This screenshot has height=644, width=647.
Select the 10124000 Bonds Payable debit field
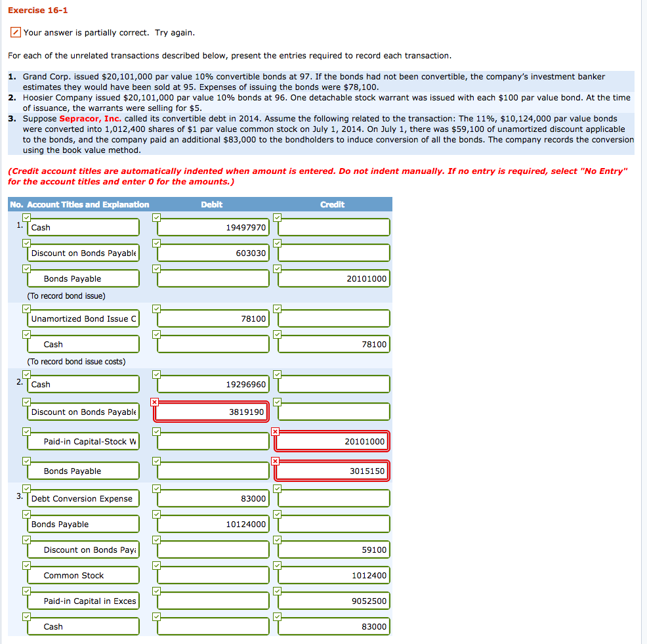[x=211, y=523]
